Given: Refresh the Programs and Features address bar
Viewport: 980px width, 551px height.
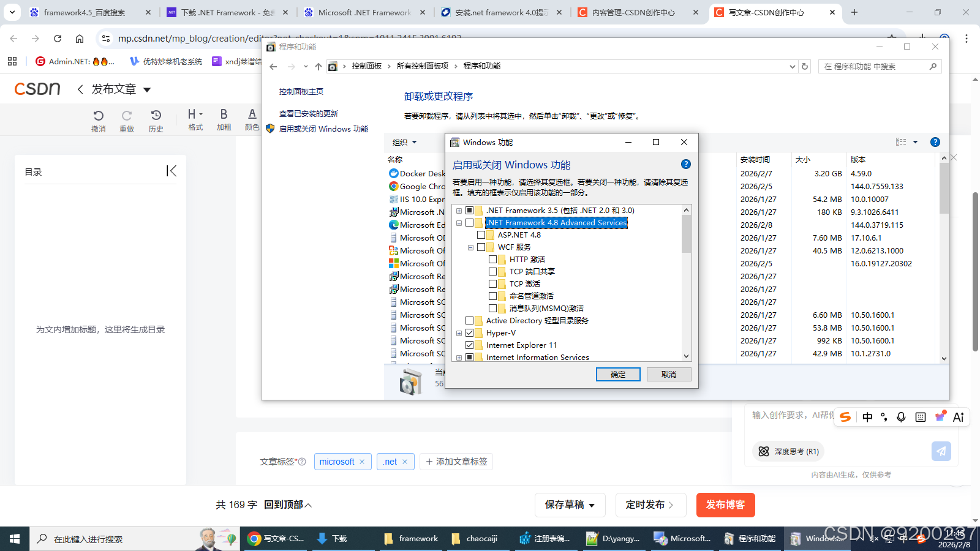Looking at the screenshot, I should [x=805, y=66].
